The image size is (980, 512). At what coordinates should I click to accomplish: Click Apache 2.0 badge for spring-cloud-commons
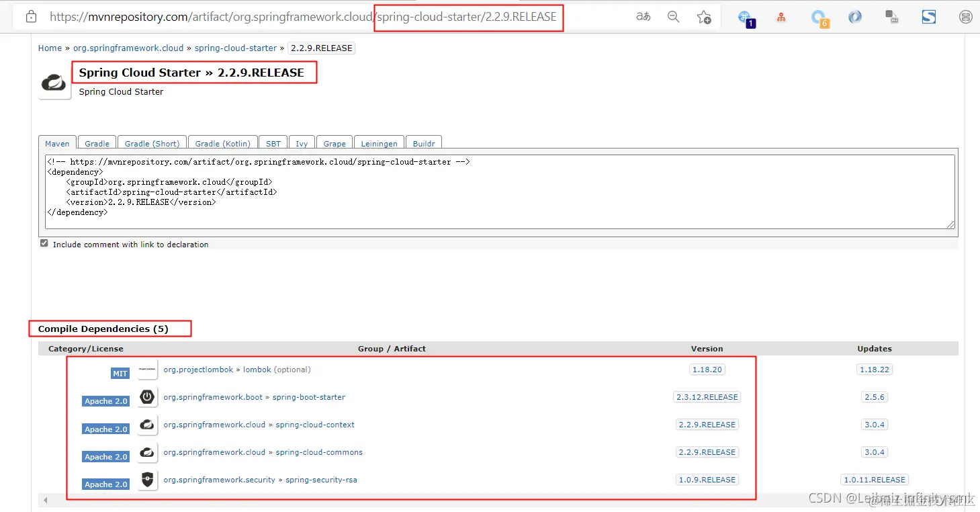106,456
